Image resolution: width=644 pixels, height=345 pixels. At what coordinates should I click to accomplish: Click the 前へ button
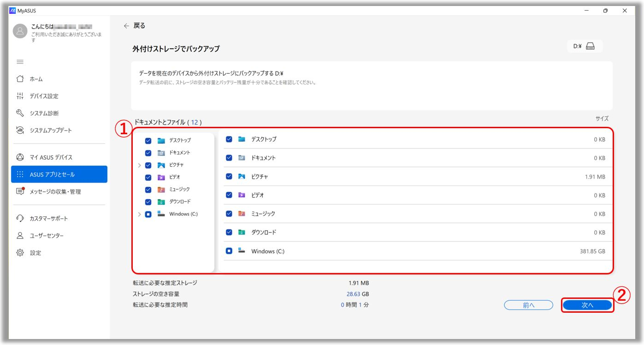pyautogui.click(x=528, y=305)
